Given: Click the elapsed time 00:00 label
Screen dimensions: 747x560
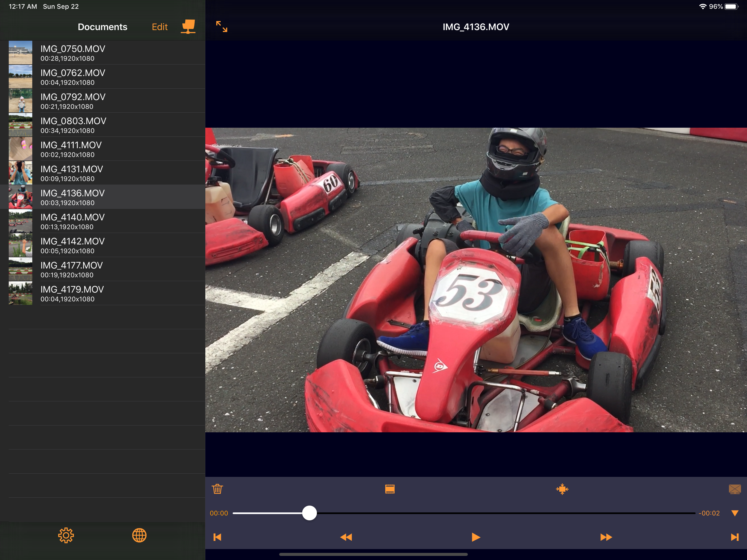Looking at the screenshot, I should point(219,513).
